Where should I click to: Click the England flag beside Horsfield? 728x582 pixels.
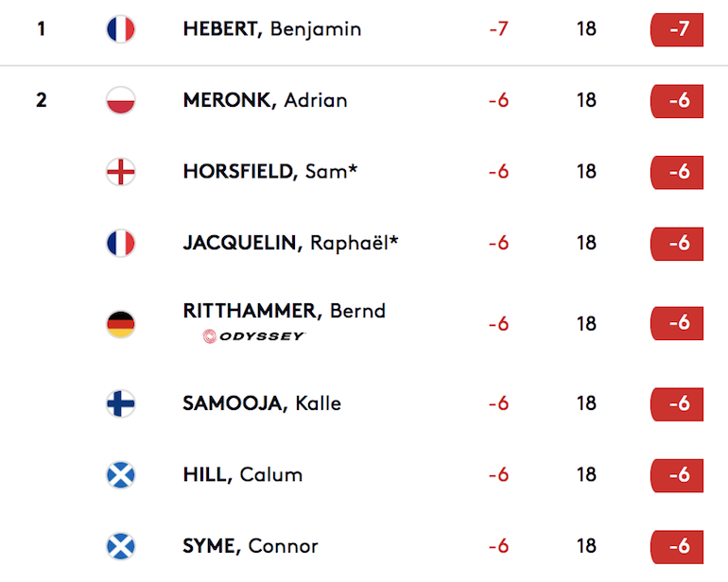coord(121,172)
